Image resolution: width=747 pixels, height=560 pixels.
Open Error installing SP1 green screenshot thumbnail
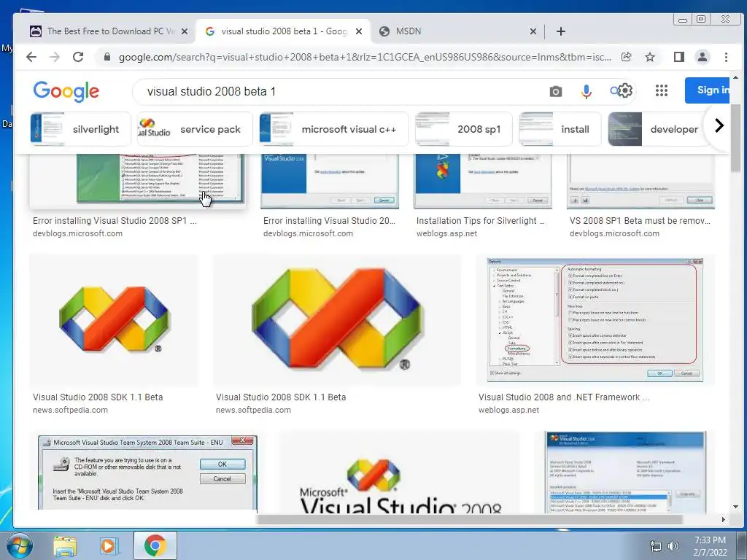click(137, 182)
